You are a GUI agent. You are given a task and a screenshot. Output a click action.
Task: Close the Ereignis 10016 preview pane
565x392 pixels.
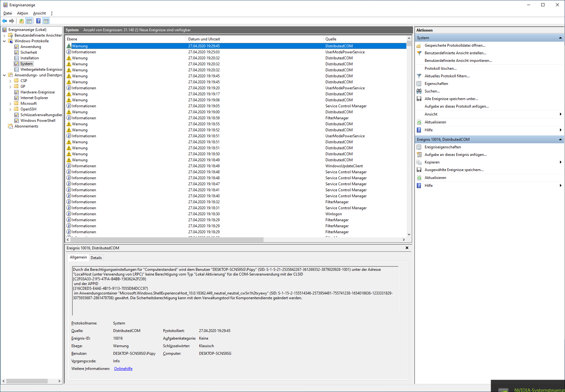point(407,248)
